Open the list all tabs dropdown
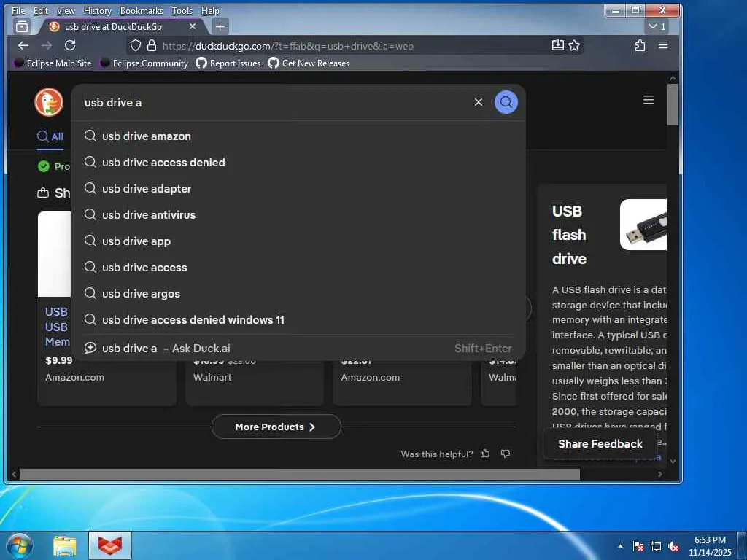The image size is (747, 560). point(657,27)
